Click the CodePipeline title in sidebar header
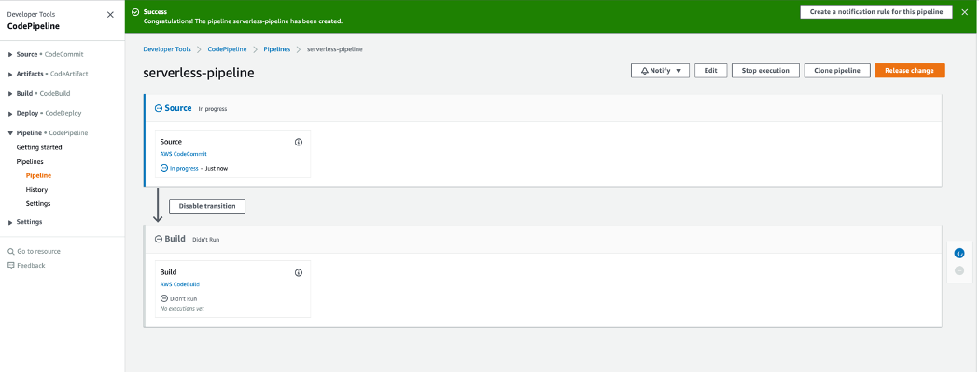 (x=33, y=26)
